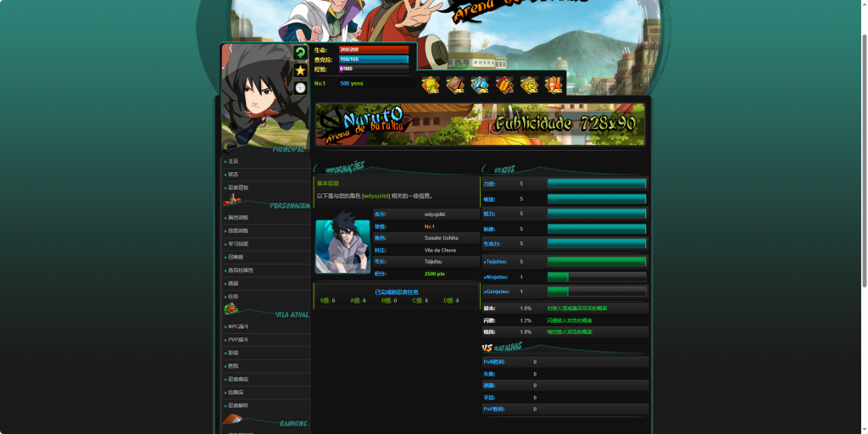Image resolution: width=868 pixels, height=434 pixels.
Task: Click the name value wdyxjsltd
Action: click(435, 214)
